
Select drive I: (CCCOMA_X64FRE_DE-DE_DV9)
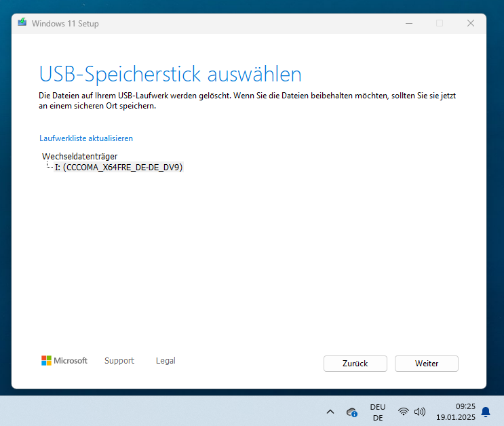coord(119,167)
